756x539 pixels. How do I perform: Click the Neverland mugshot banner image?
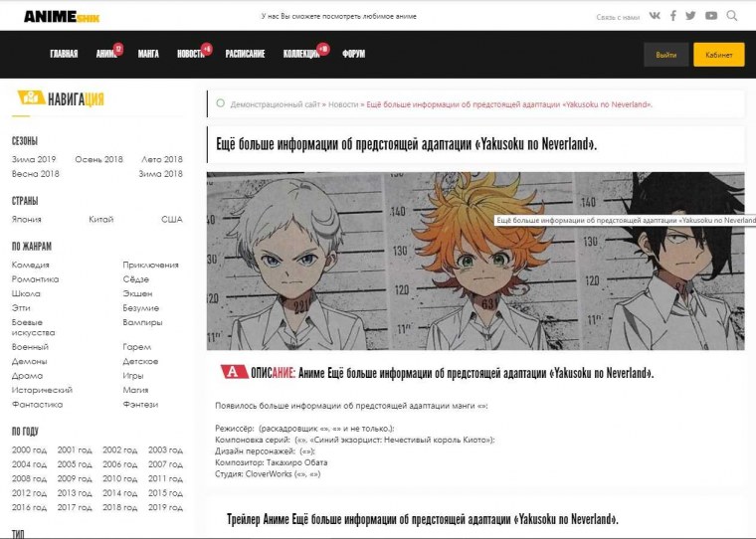pos(474,261)
